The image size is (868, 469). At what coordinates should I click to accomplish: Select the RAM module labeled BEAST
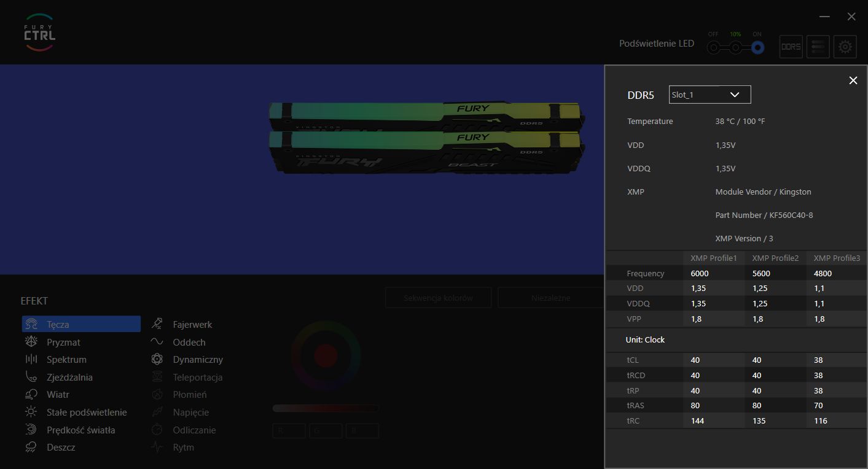(x=428, y=153)
